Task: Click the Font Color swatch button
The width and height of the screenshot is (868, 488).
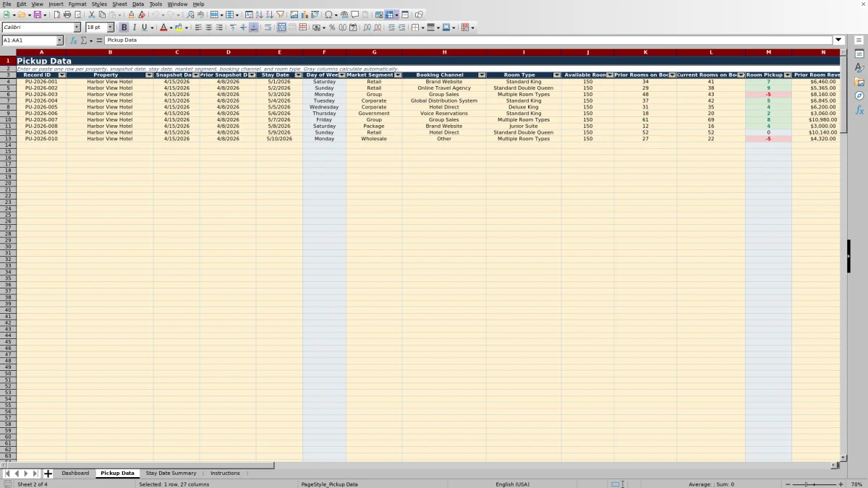Action: [x=163, y=27]
